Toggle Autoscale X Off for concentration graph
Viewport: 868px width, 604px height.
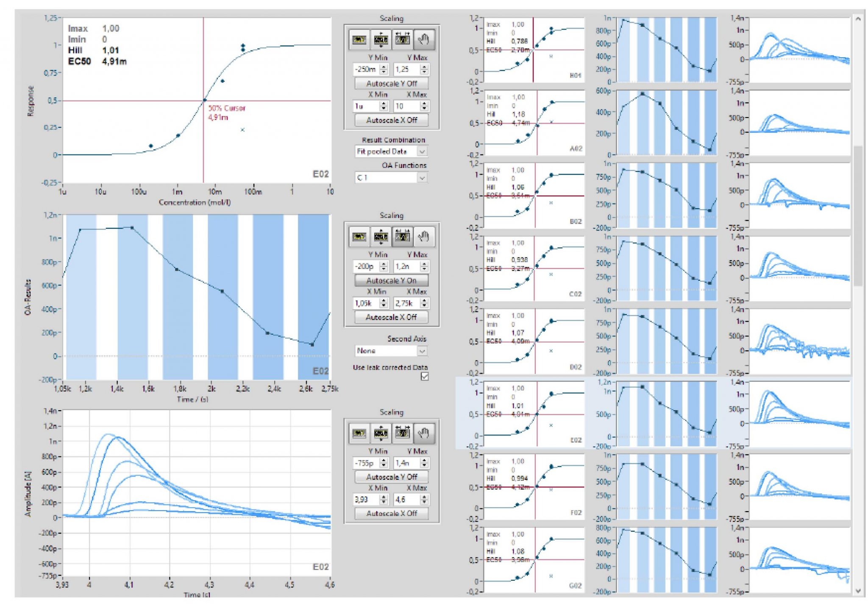click(391, 120)
